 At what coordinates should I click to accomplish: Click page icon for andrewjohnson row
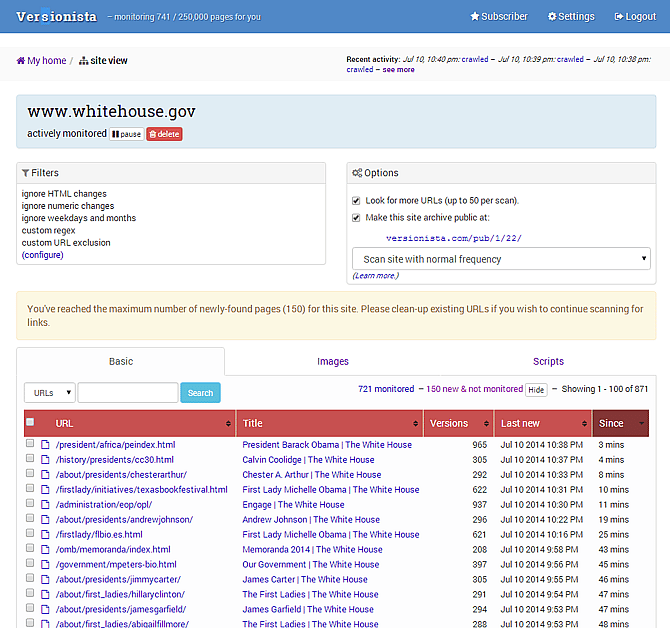[45, 519]
